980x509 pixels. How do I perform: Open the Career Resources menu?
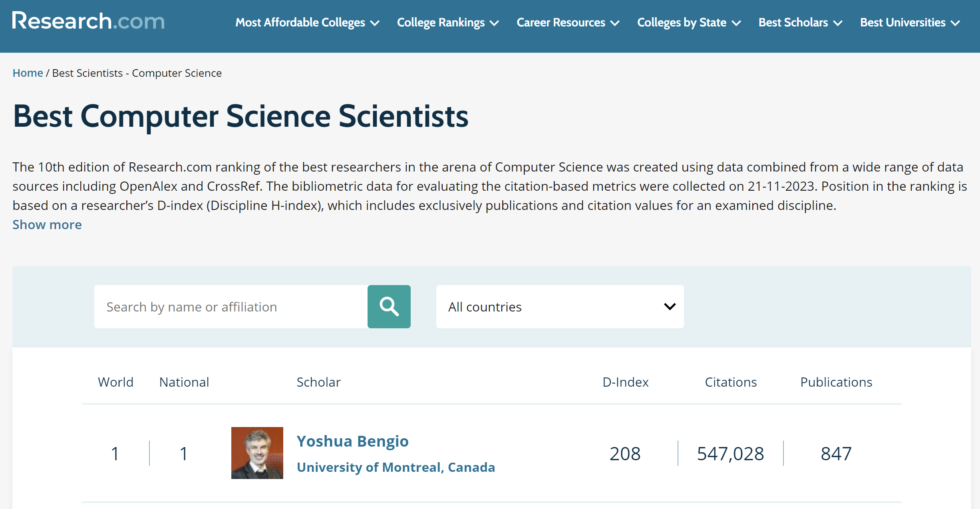tap(567, 22)
